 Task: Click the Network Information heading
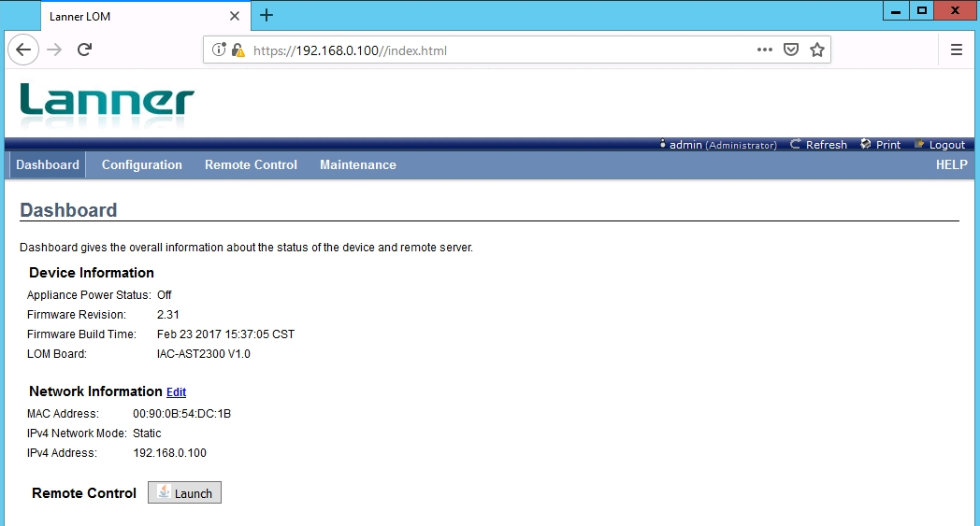click(x=95, y=391)
